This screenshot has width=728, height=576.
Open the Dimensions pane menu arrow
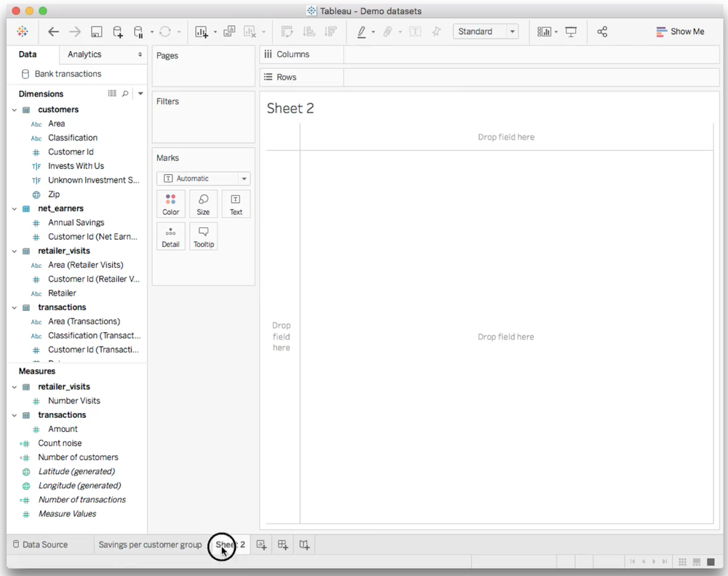[x=141, y=93]
